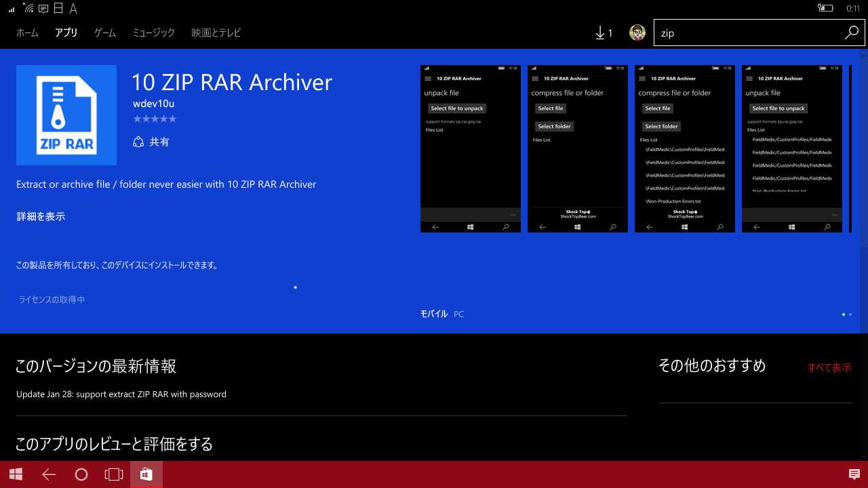The width and height of the screenshot is (868, 488).
Task: Click taskbar back arrow
Action: (x=49, y=474)
